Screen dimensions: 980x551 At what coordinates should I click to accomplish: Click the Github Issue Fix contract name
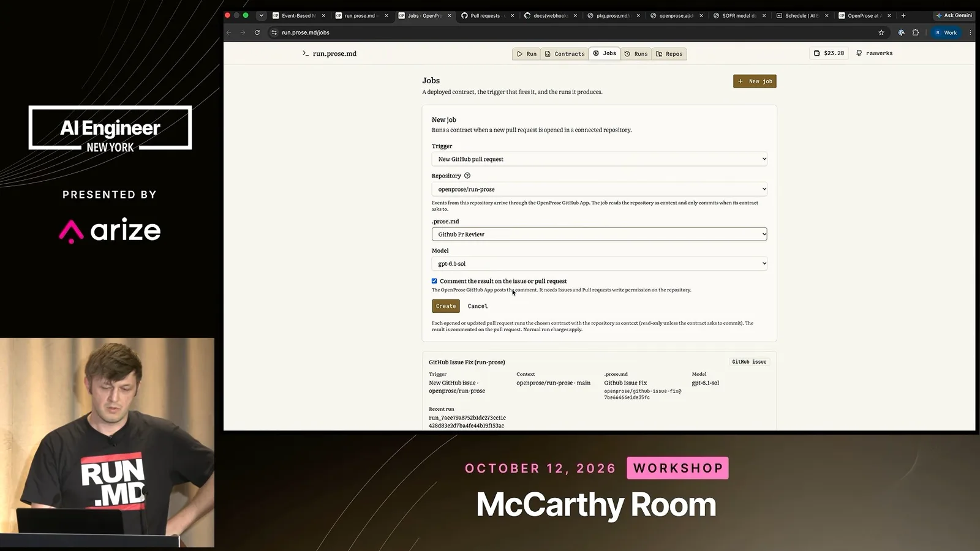tap(625, 383)
